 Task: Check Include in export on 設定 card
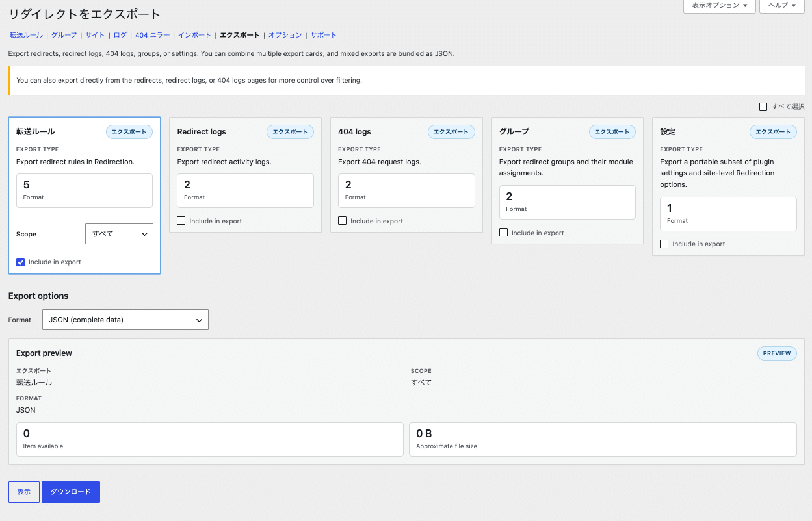tap(664, 244)
